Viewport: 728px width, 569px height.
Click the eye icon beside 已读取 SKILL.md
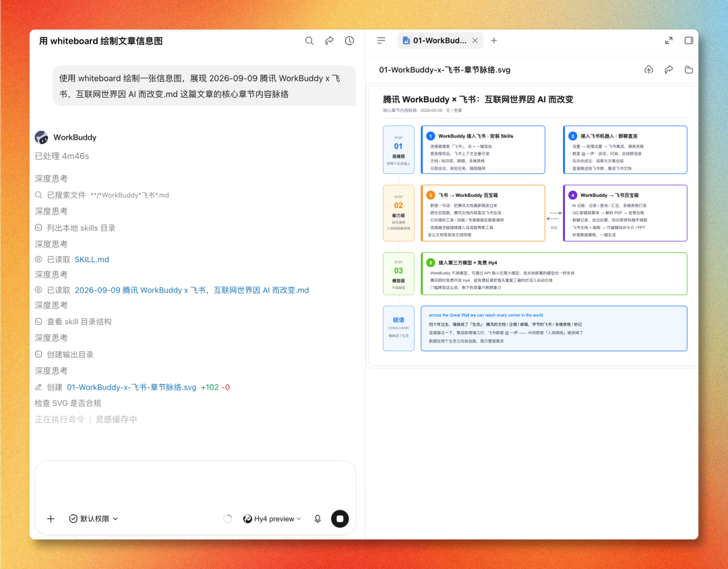[x=38, y=260]
